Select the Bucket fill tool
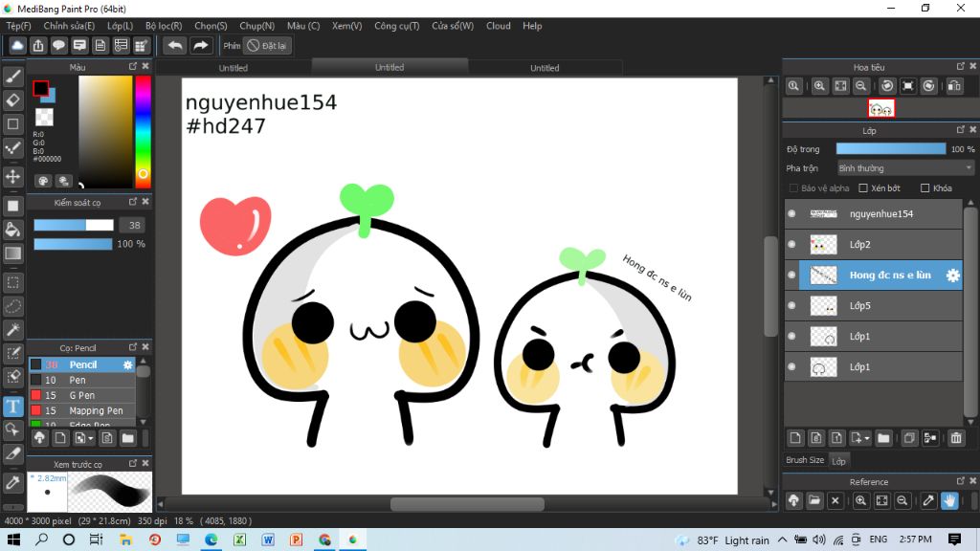Viewport: 980px width, 551px height. [x=13, y=230]
